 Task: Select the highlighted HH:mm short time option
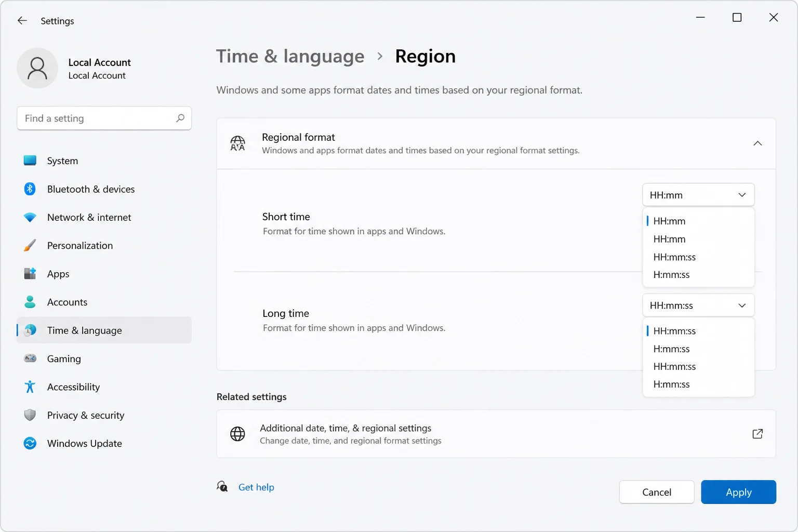698,221
